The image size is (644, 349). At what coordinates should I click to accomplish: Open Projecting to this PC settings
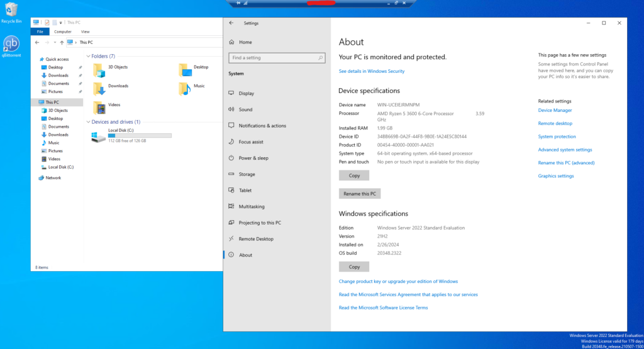click(x=260, y=223)
